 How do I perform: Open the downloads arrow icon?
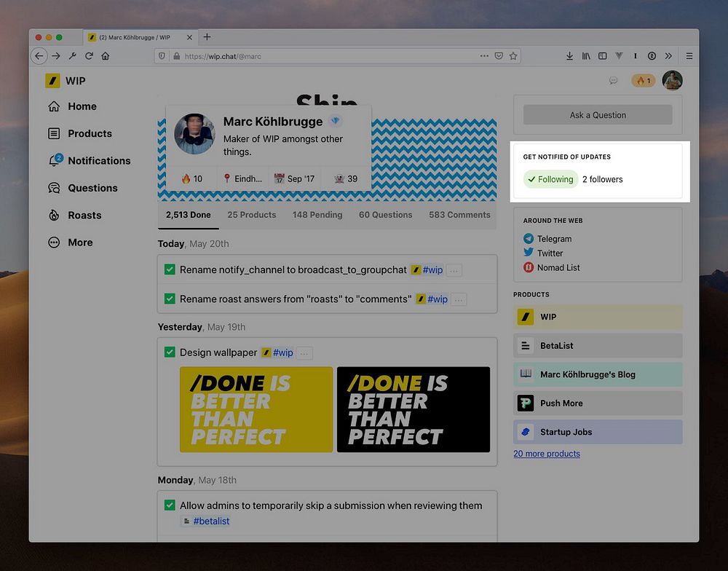coord(569,56)
